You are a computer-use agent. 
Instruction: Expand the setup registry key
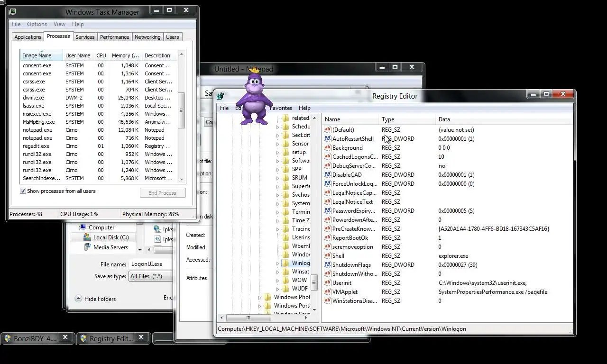point(278,152)
